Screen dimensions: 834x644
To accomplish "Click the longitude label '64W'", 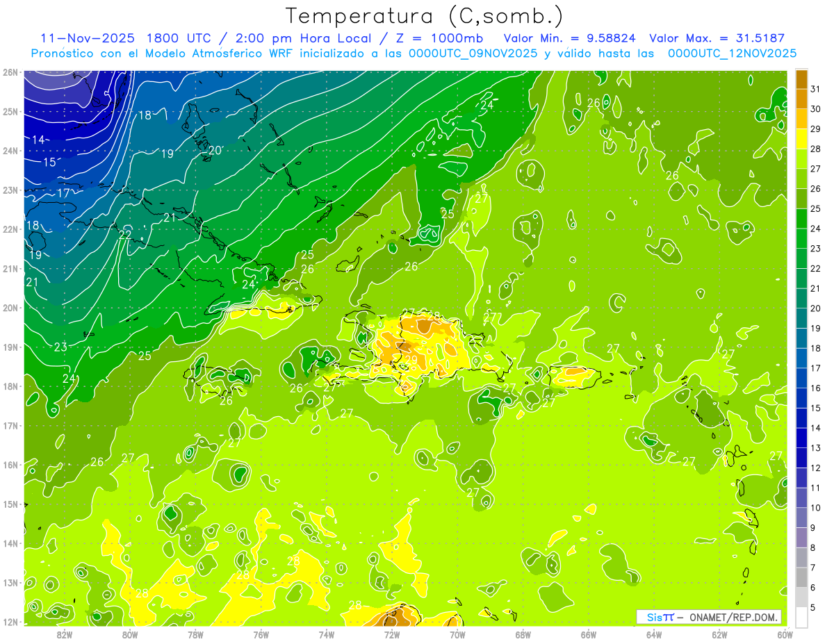I will coord(654,634).
